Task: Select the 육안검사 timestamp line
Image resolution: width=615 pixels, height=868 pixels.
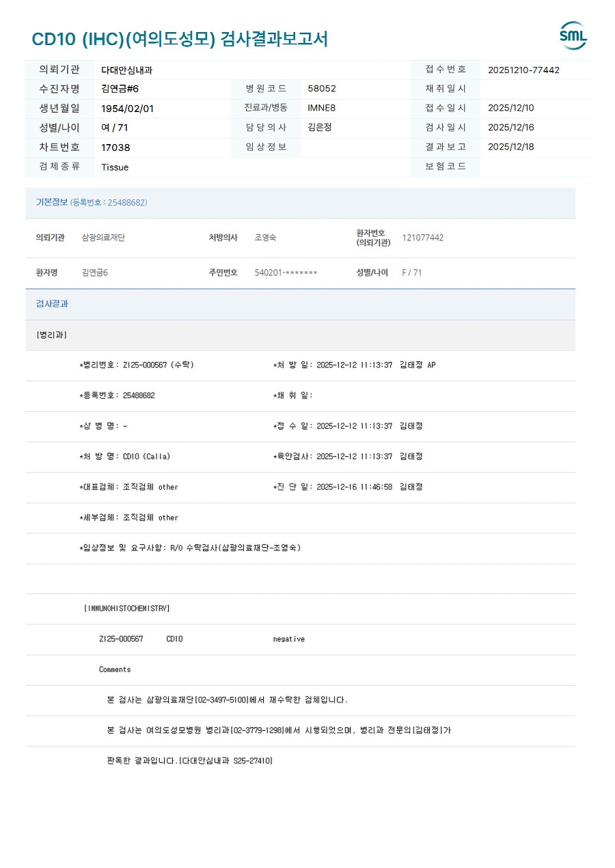Action: (348, 456)
